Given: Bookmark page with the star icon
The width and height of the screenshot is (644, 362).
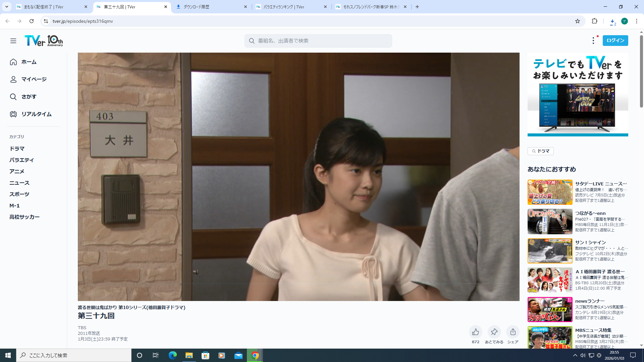Looking at the screenshot, I should tap(577, 21).
